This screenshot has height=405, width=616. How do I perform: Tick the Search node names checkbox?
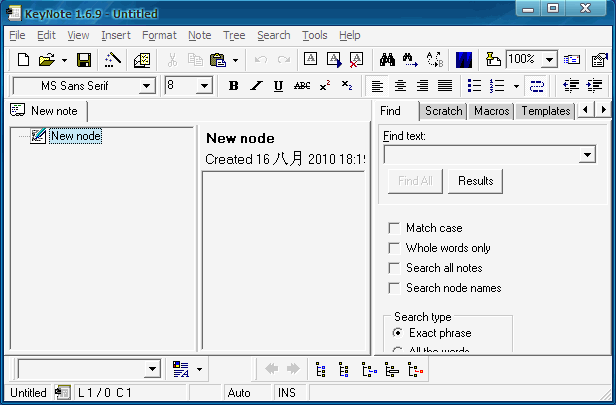click(x=395, y=288)
